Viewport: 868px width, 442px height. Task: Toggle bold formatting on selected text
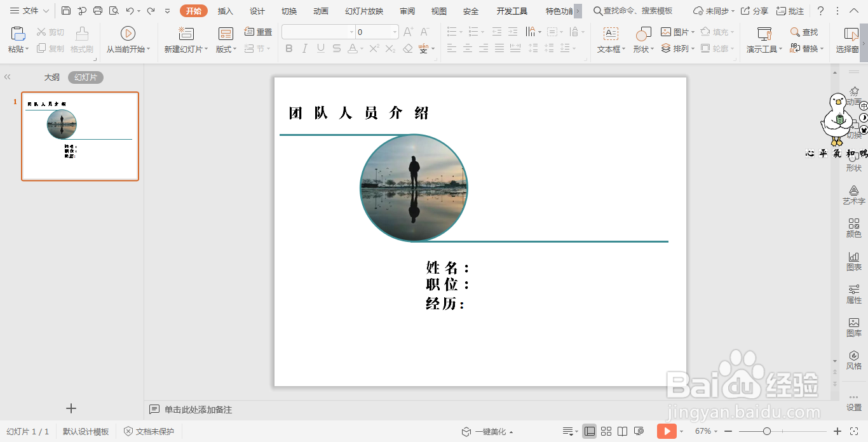(x=288, y=49)
